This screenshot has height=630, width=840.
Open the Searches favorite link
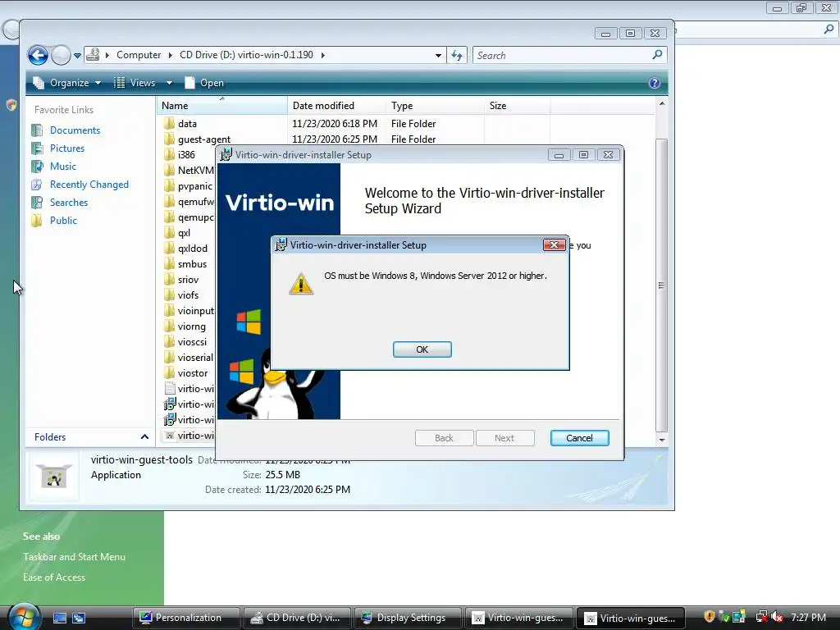[x=69, y=203]
